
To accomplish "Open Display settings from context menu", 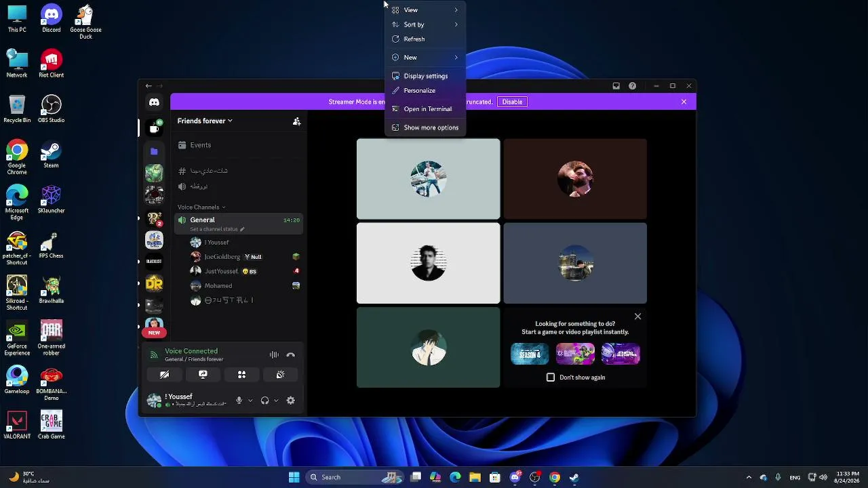I will [x=425, y=76].
